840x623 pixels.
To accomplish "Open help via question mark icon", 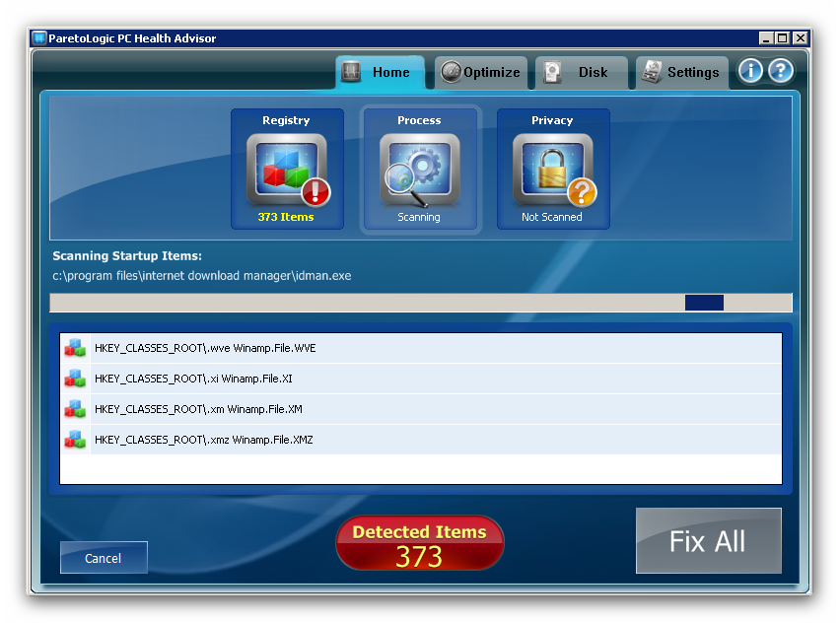I will (x=781, y=71).
